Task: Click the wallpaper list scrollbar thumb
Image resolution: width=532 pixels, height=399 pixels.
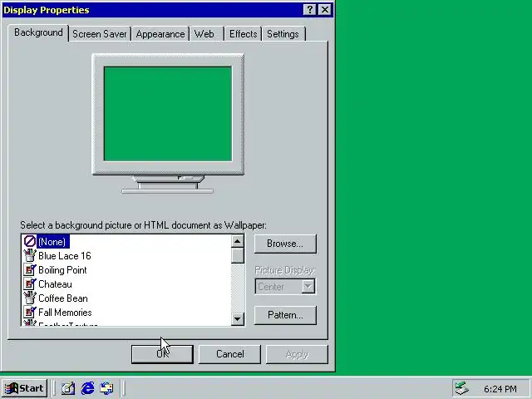Action: tap(238, 255)
